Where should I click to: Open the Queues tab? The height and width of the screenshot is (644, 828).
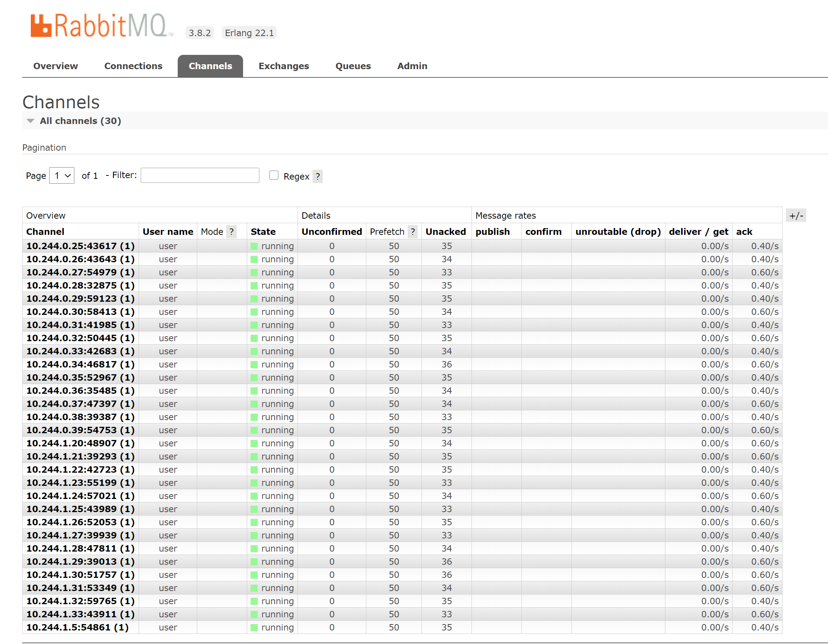pyautogui.click(x=353, y=66)
